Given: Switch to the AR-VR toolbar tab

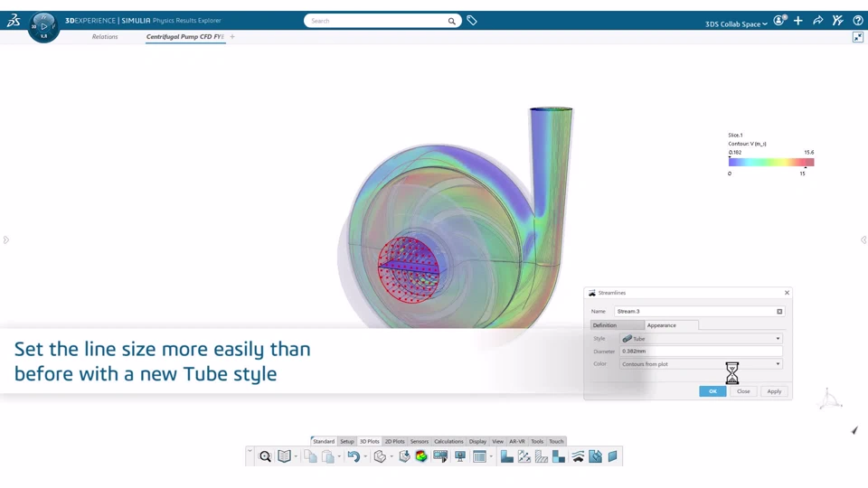Looking at the screenshot, I should 517,442.
